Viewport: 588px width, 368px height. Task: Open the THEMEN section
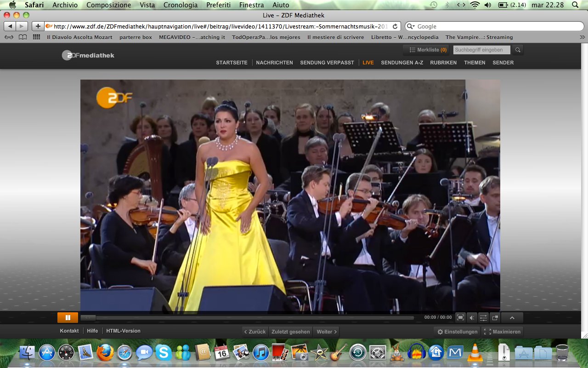[475, 63]
